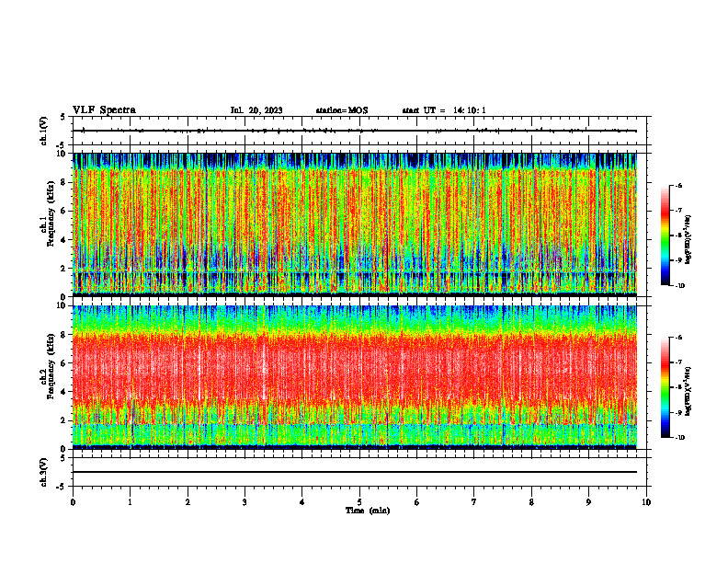Click the time axis tick label "7"
The image size is (728, 563).
click(x=474, y=502)
